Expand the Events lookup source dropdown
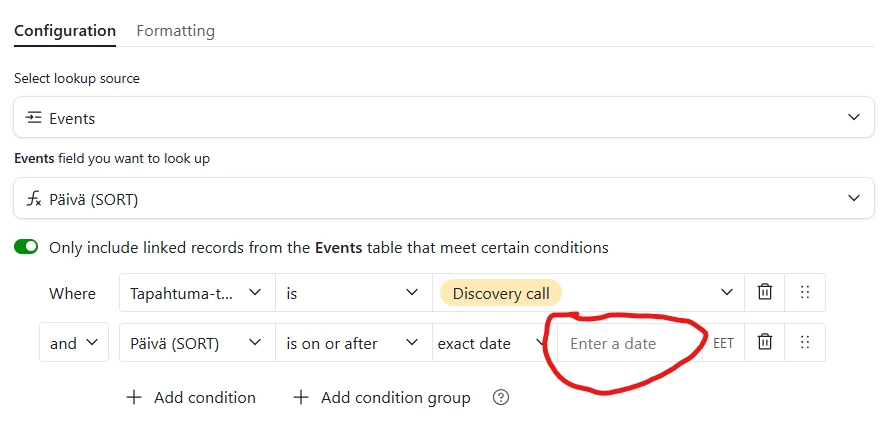 pos(444,117)
